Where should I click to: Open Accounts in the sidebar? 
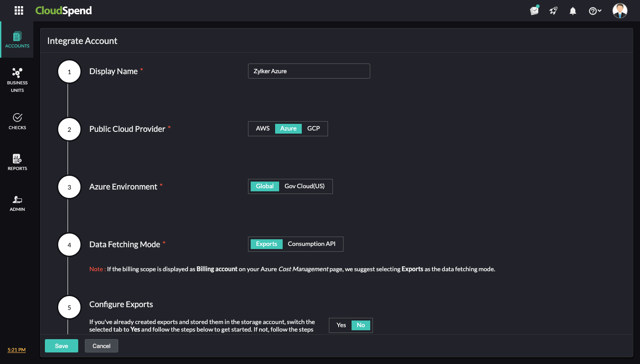click(x=17, y=40)
